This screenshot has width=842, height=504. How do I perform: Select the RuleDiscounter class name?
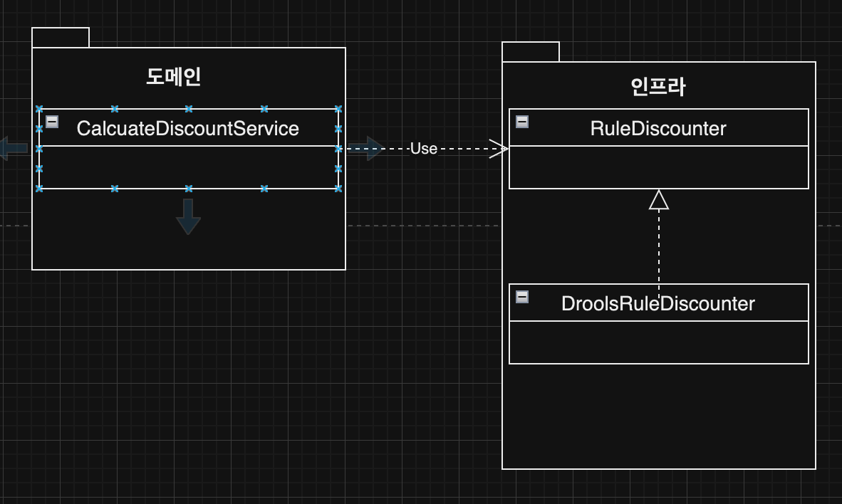click(658, 129)
